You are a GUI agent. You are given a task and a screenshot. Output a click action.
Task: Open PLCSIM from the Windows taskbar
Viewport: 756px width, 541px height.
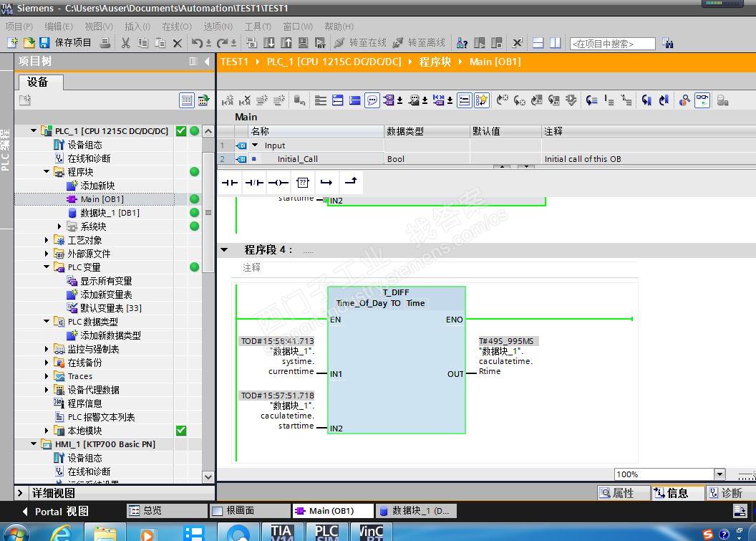point(326,532)
